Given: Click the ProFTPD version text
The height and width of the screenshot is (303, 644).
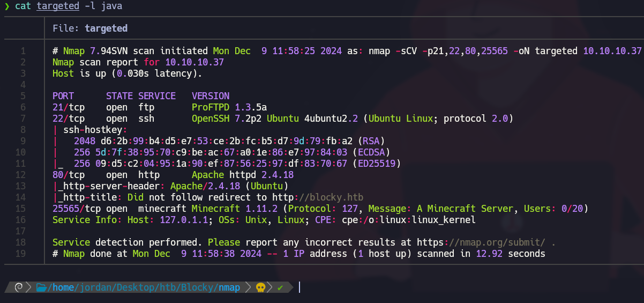Looking at the screenshot, I should pos(229,107).
